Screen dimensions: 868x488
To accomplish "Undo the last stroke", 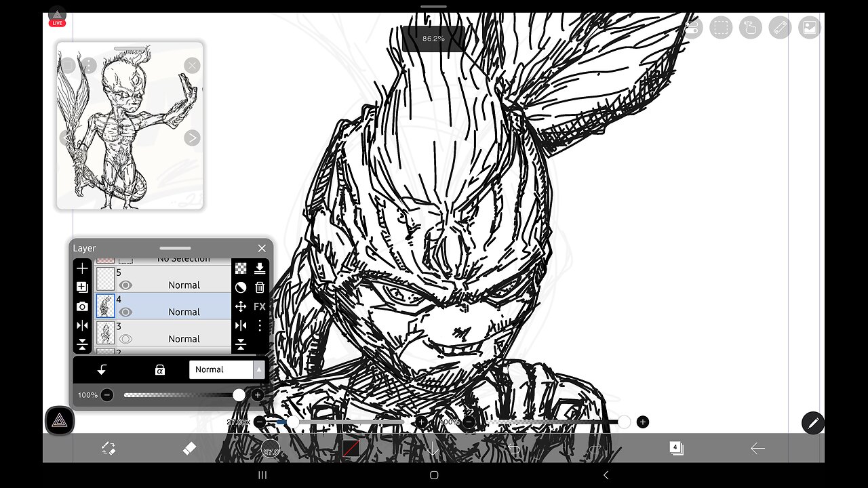I will [x=514, y=449].
